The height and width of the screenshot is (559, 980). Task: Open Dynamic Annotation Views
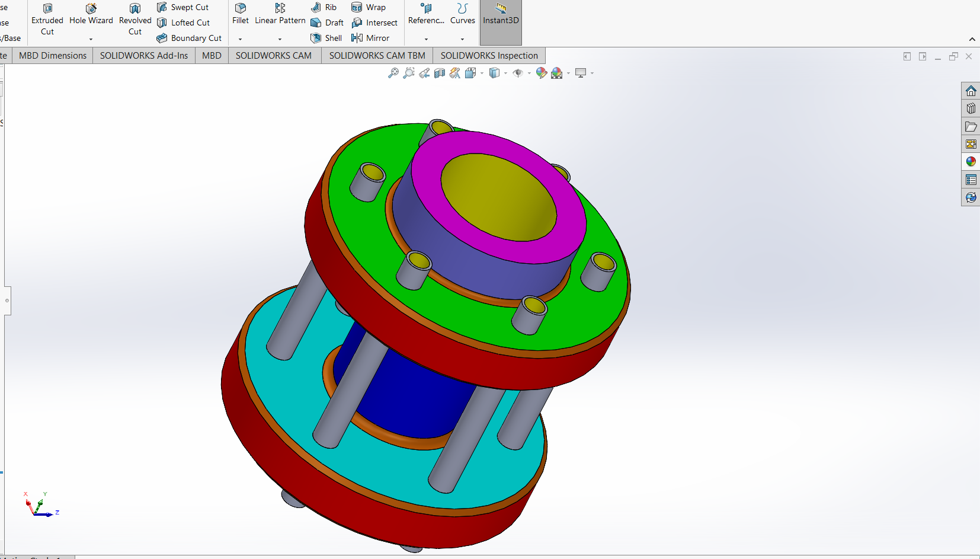[x=455, y=73]
